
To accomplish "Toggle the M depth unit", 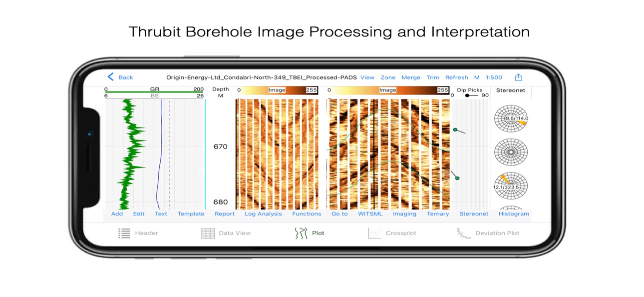I will [477, 77].
